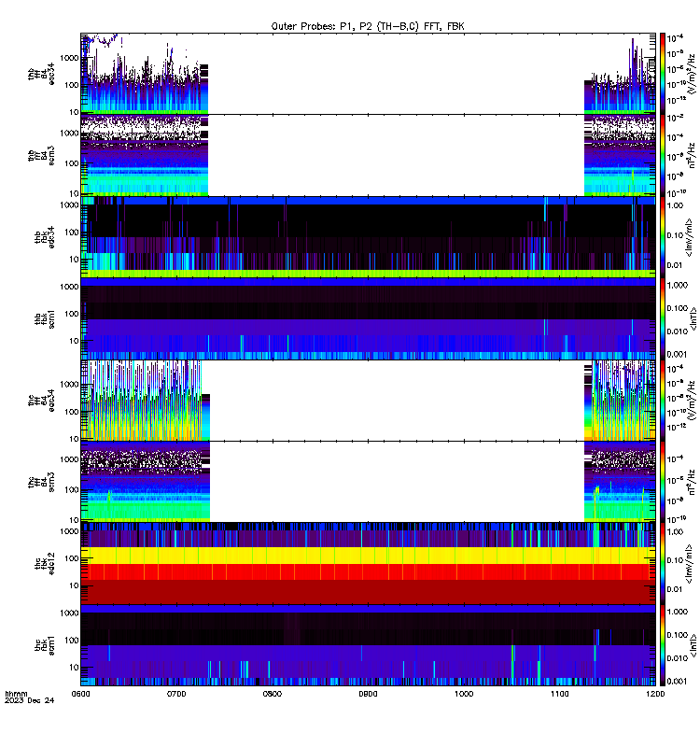Click the 'thc fff 64 eac34' y-axis label

41,401
